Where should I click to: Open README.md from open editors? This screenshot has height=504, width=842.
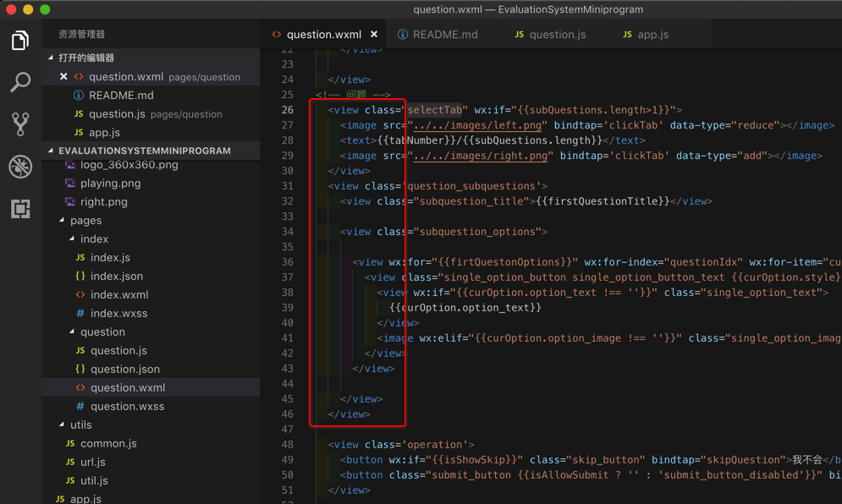pyautogui.click(x=151, y=95)
